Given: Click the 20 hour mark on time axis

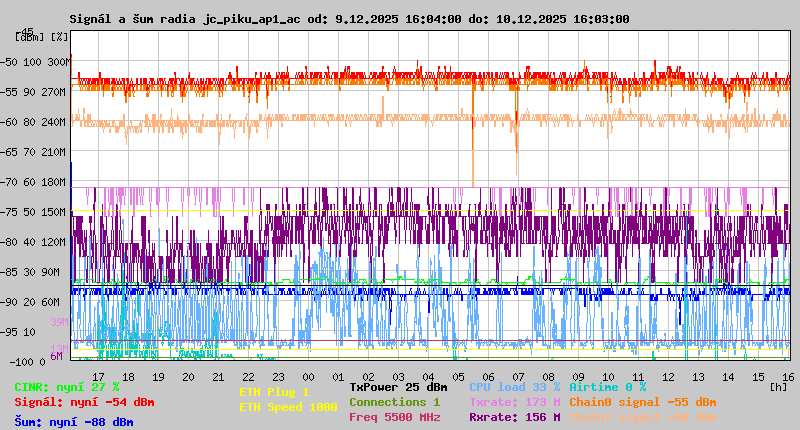Looking at the screenshot, I should pos(188,375).
